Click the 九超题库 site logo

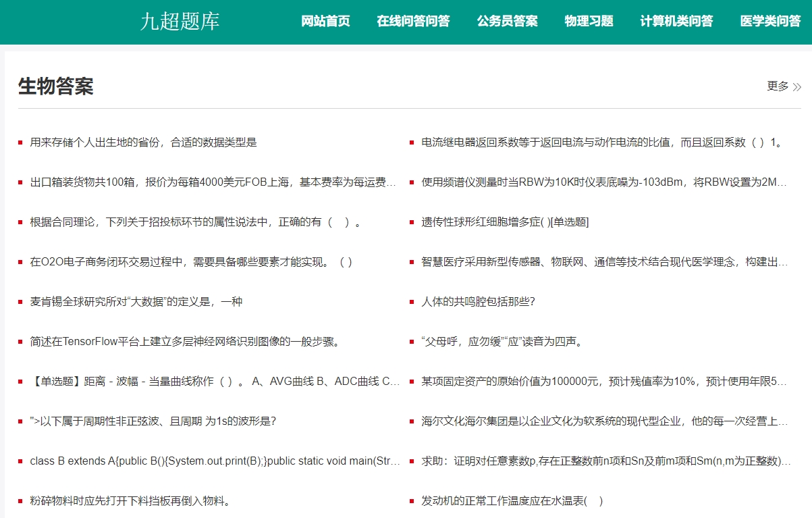coord(180,21)
